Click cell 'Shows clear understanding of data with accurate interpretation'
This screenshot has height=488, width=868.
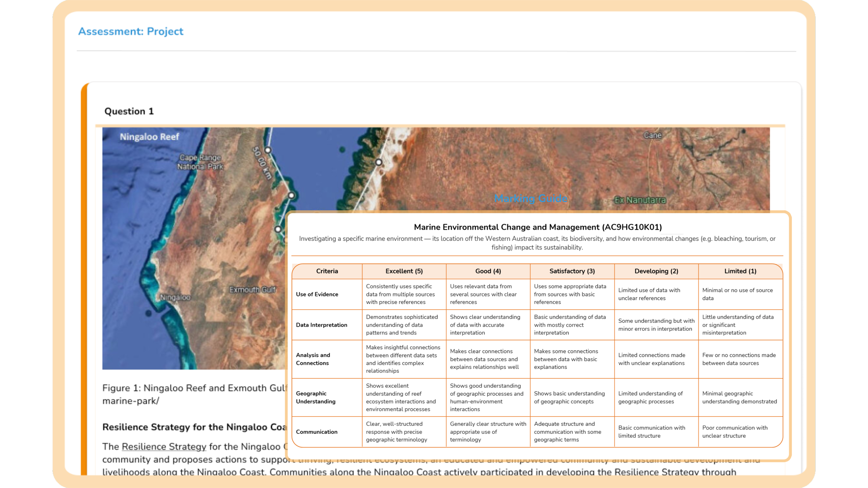tap(488, 325)
